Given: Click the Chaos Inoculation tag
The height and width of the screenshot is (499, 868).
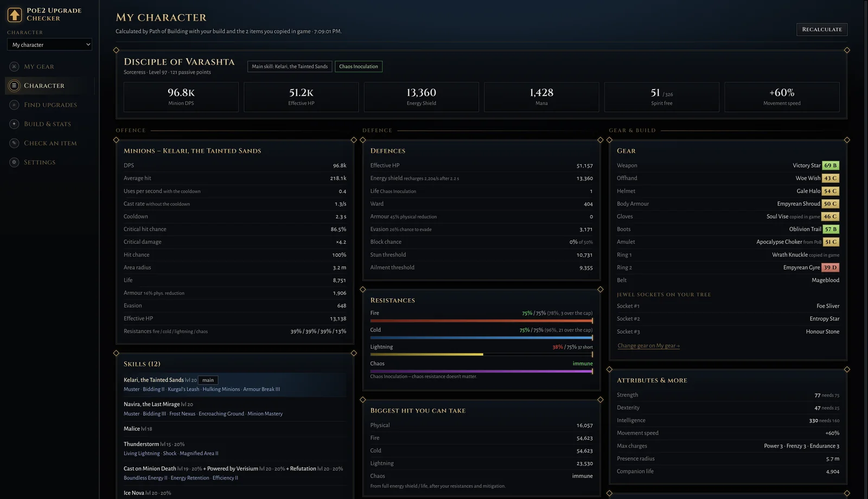Looking at the screenshot, I should (359, 66).
